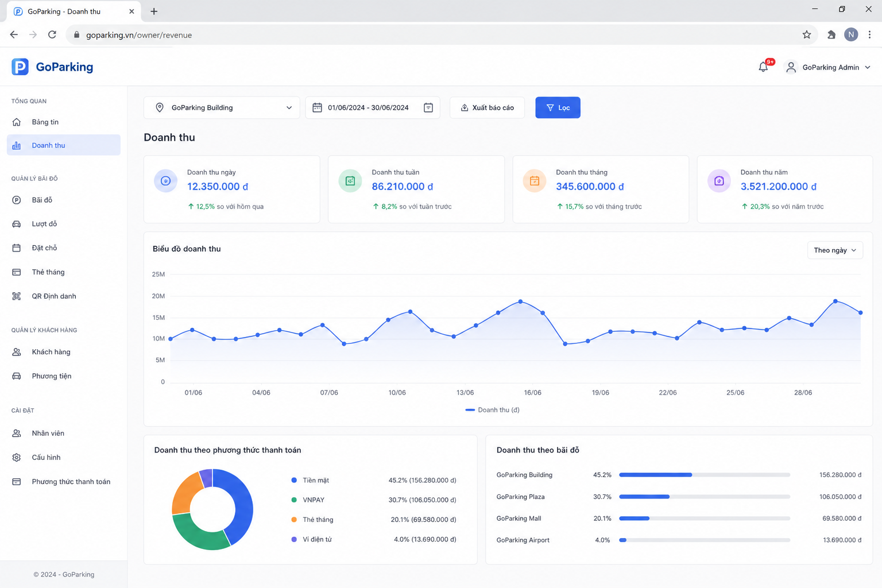This screenshot has height=588, width=882.
Task: Click Xuất báo cáo export button
Action: [x=487, y=107]
